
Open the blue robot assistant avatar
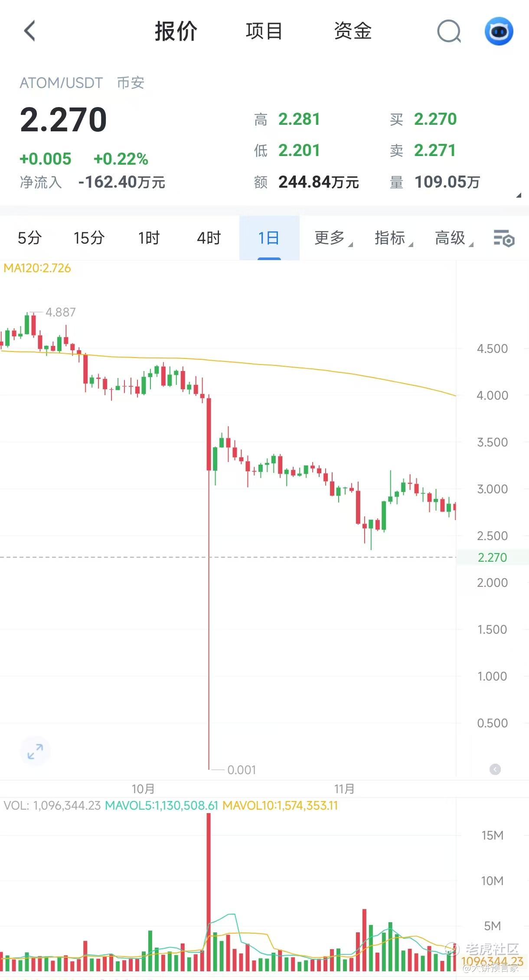tap(499, 31)
